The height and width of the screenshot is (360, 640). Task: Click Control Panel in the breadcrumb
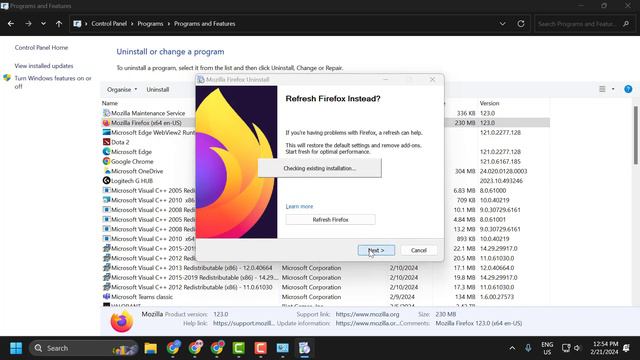(109, 24)
